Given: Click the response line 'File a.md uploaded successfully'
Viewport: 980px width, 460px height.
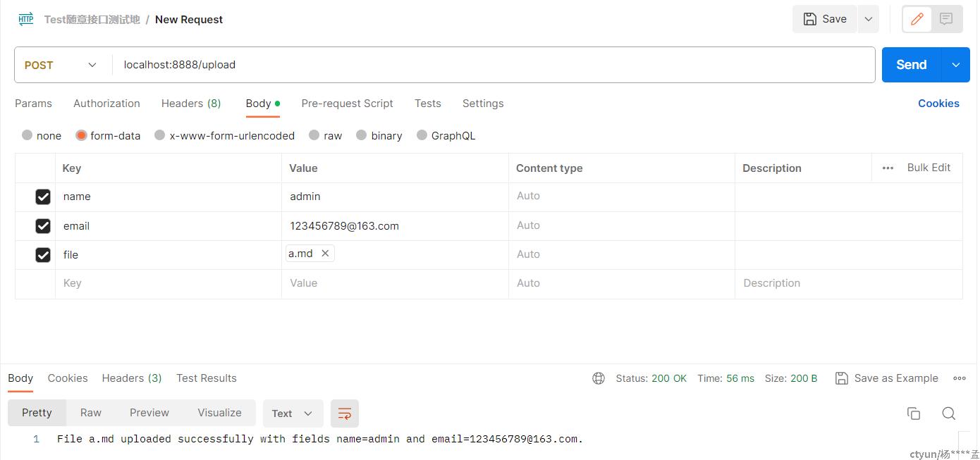Looking at the screenshot, I should [320, 439].
